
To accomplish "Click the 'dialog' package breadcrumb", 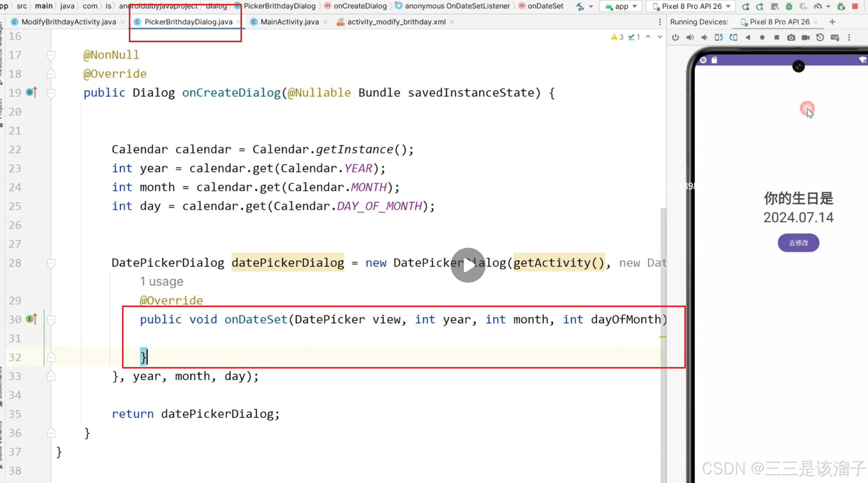I will point(216,6).
